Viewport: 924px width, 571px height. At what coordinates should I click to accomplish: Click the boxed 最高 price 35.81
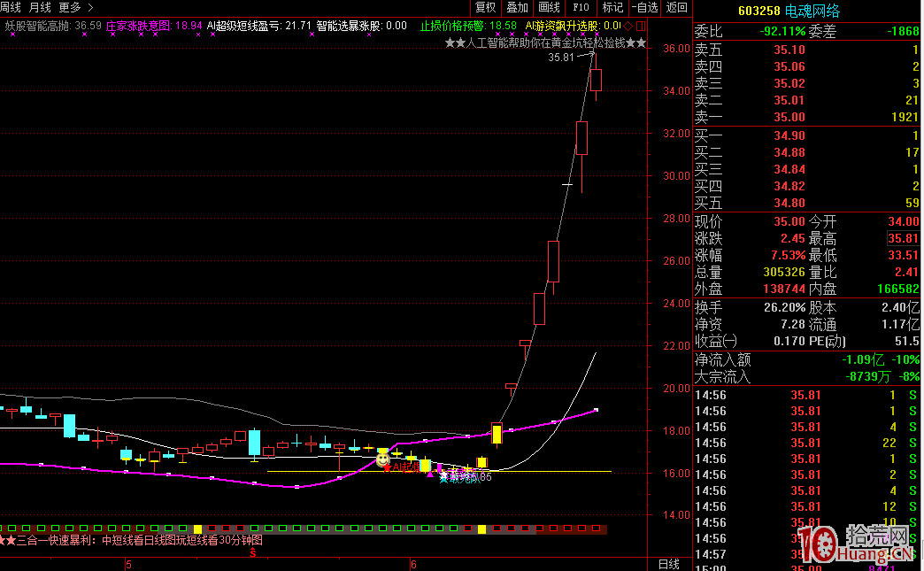pos(904,239)
